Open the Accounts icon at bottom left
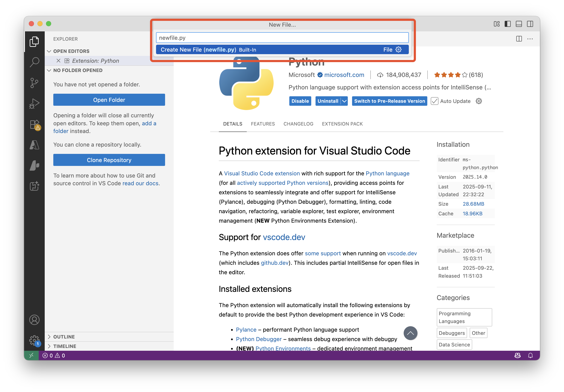Screen dimensions: 564x392 pyautogui.click(x=34, y=320)
